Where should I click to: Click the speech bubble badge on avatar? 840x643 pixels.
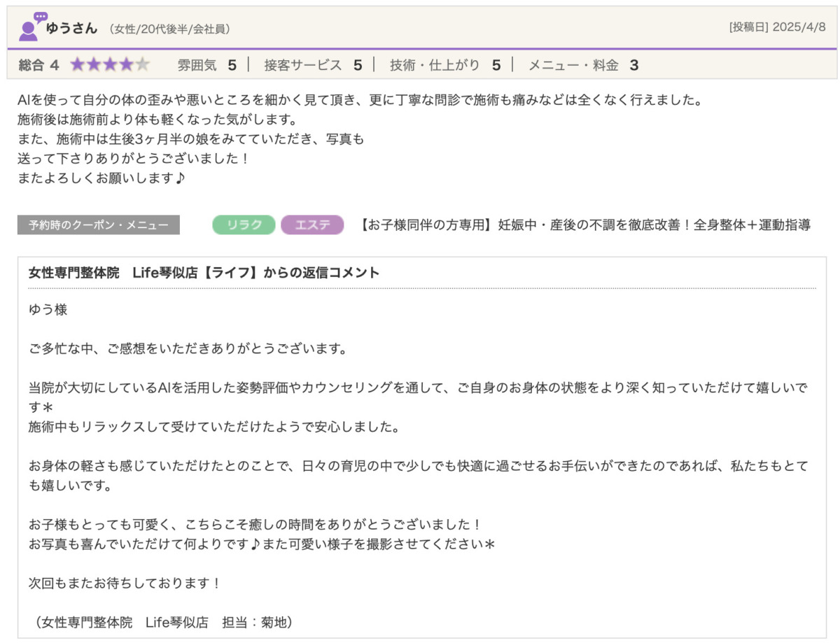[41, 17]
